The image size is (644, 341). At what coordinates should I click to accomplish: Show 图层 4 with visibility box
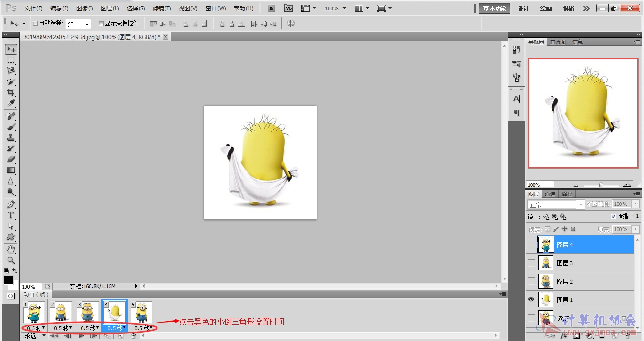531,245
